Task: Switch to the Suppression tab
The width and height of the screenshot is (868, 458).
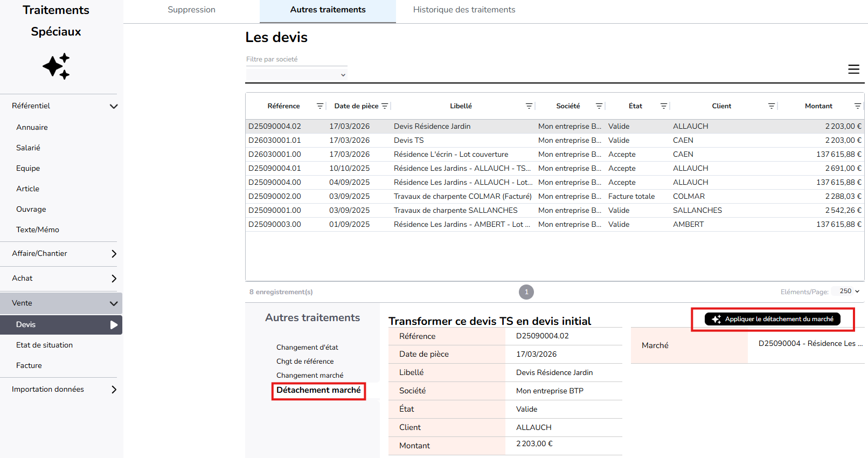Action: coord(191,10)
